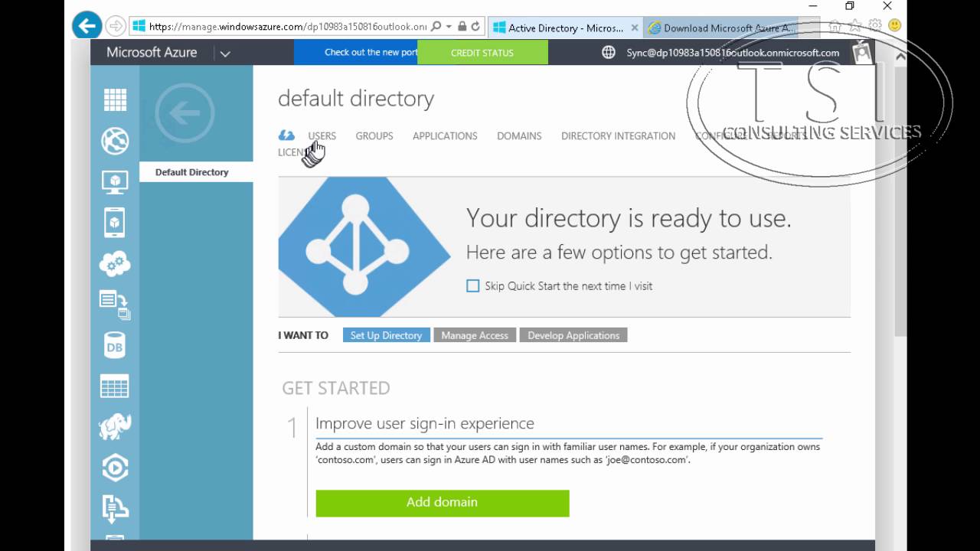The width and height of the screenshot is (980, 551).
Task: Open SQL Databases DB icon
Action: tap(115, 346)
